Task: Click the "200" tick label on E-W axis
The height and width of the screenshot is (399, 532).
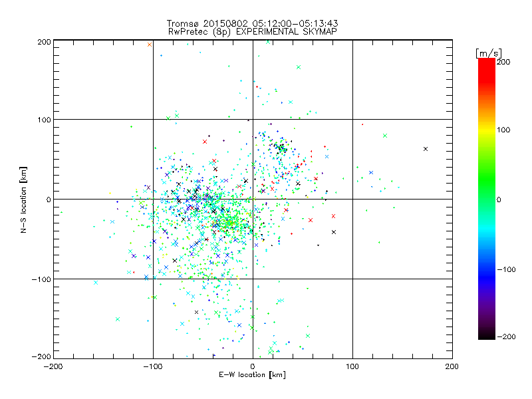Action: click(x=452, y=366)
